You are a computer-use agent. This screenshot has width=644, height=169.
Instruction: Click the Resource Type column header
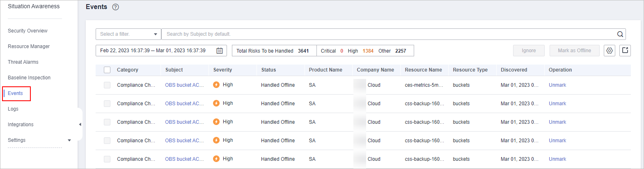470,70
